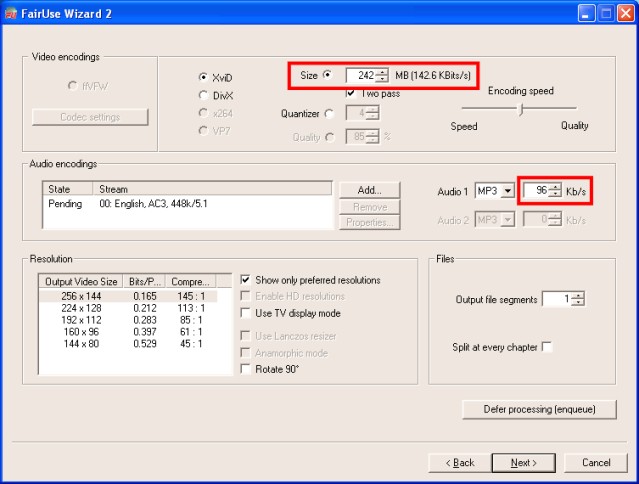Select the DivX codec radio button
The width and height of the screenshot is (639, 484).
[204, 96]
